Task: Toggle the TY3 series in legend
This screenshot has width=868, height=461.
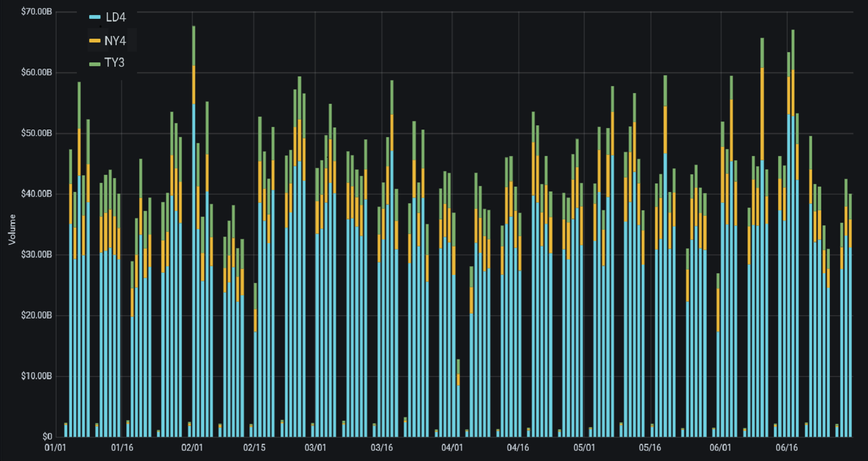Action: tap(107, 63)
